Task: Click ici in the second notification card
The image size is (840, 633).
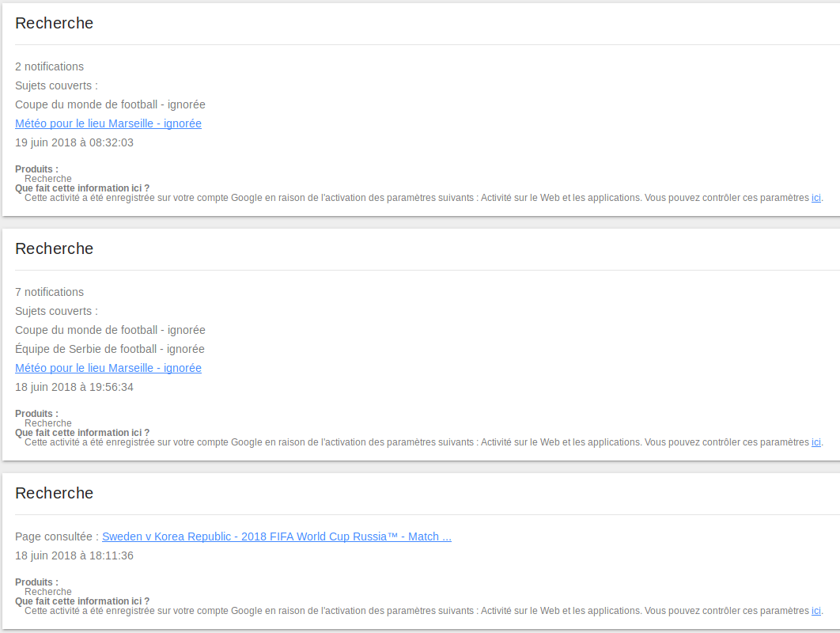Action: coord(815,442)
